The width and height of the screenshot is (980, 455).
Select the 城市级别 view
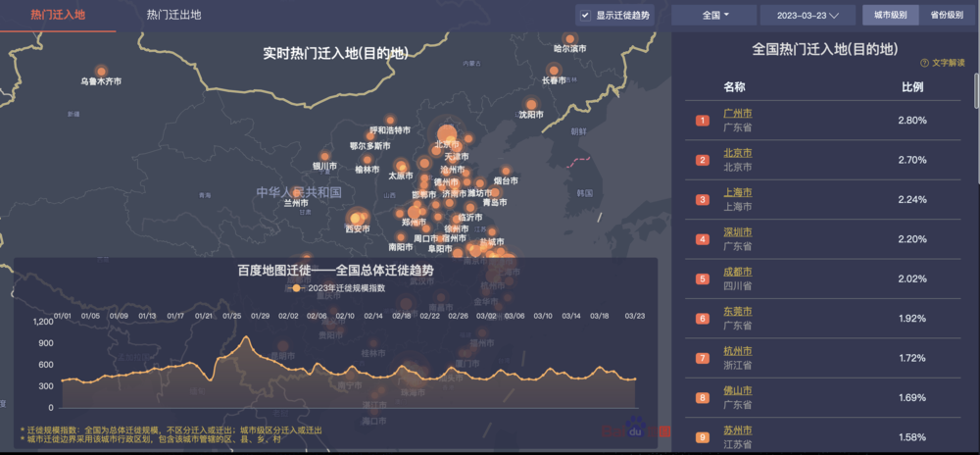point(890,16)
